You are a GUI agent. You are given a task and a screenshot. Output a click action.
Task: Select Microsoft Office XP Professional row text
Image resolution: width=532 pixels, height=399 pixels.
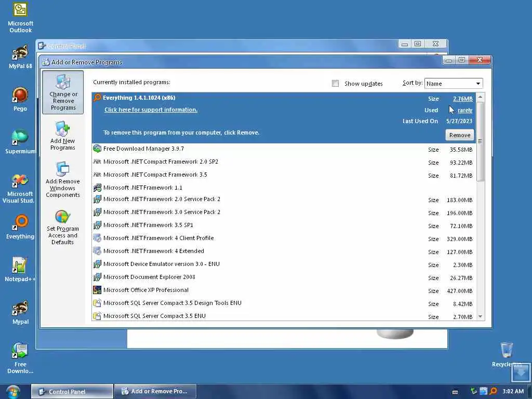(146, 290)
